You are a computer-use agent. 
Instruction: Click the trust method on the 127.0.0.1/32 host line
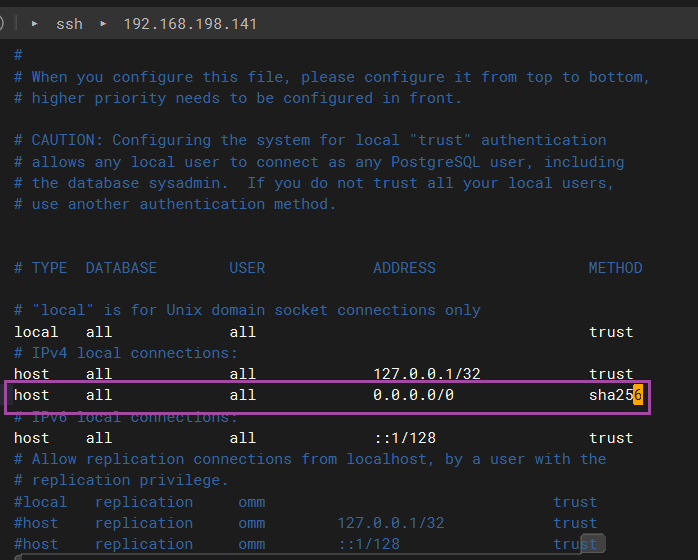click(x=611, y=374)
